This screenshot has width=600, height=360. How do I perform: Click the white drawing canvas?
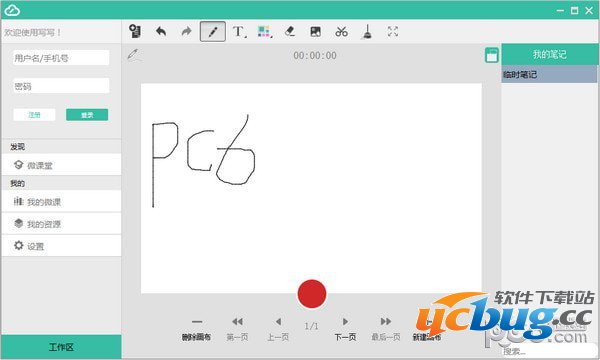coord(311,188)
